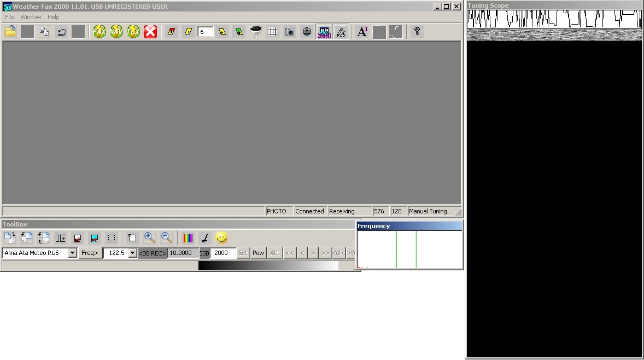
Task: Click the open folder icon
Action: tap(10, 32)
